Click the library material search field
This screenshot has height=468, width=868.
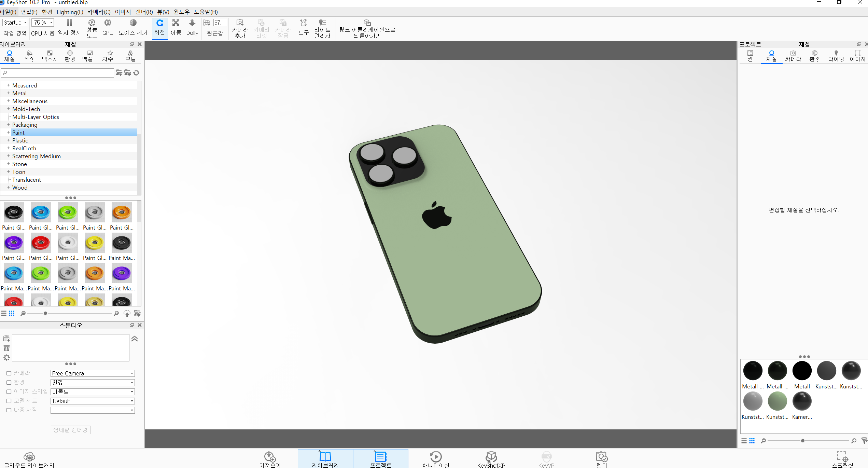[x=58, y=73]
